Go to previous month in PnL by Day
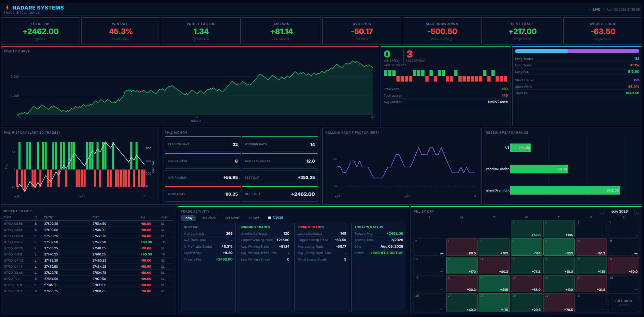Viewport: 644px width, 317px height. pyautogui.click(x=602, y=211)
